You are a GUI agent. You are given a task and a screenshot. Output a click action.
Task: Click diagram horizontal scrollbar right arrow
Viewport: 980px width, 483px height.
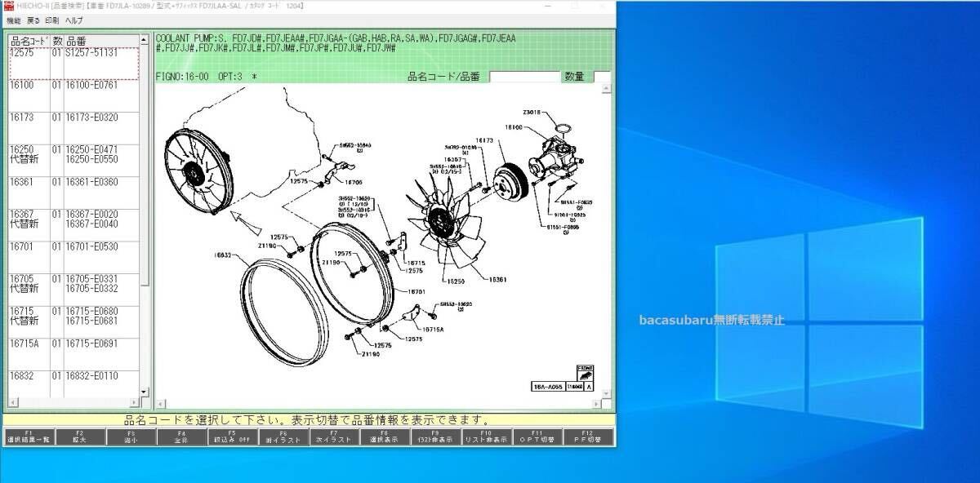[x=595, y=403]
